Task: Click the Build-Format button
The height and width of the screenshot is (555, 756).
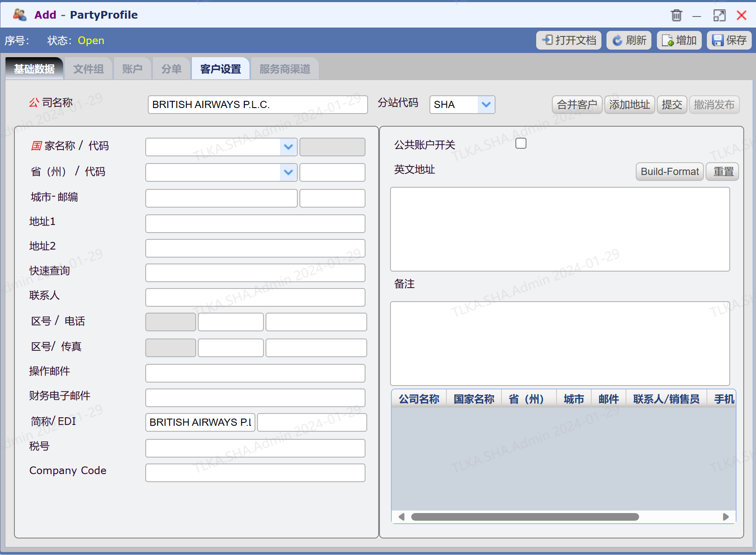Action: point(670,172)
